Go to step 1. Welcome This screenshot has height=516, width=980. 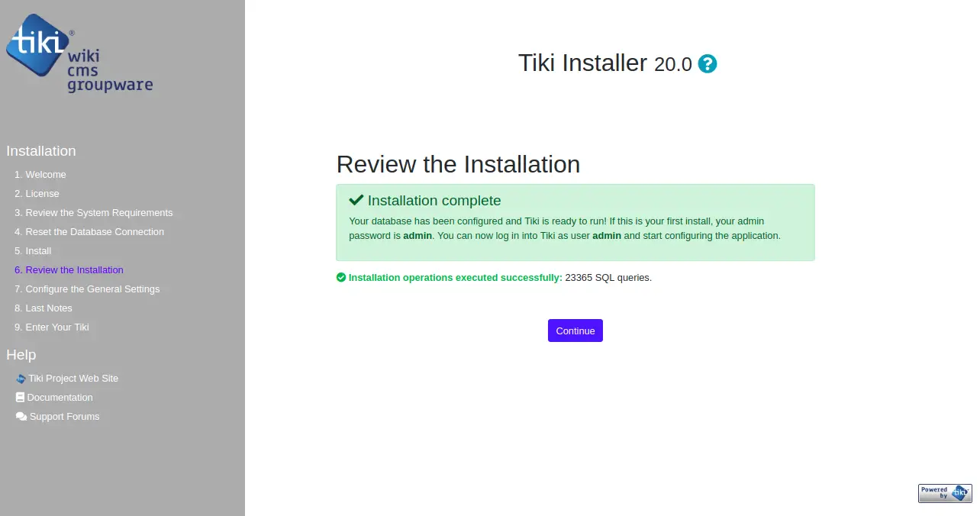click(40, 175)
